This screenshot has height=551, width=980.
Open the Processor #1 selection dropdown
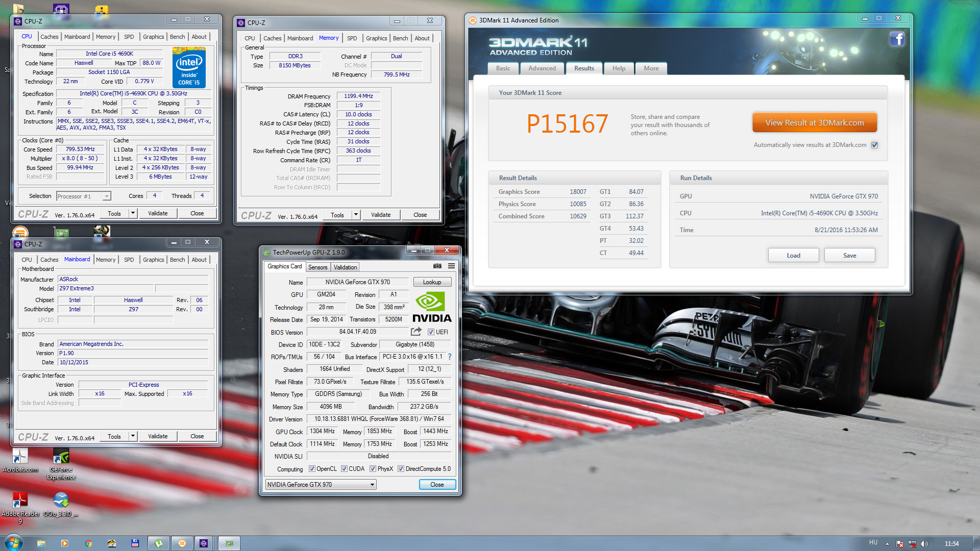click(x=106, y=196)
